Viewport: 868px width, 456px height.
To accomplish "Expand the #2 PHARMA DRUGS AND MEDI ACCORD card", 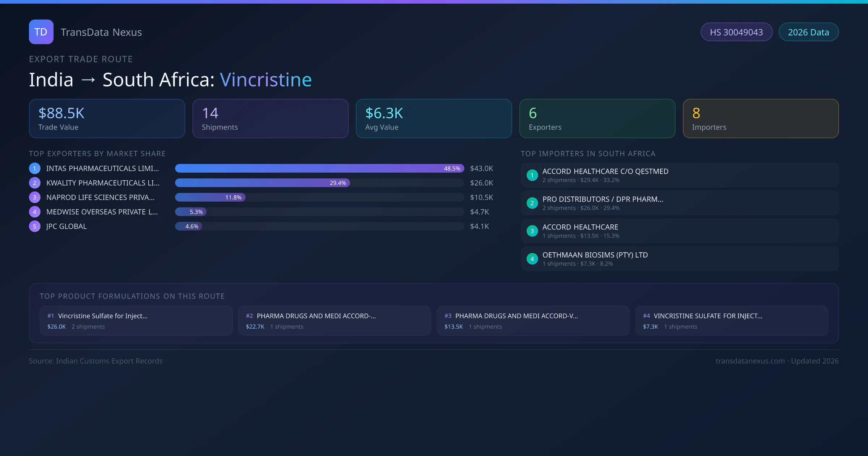I will point(334,321).
